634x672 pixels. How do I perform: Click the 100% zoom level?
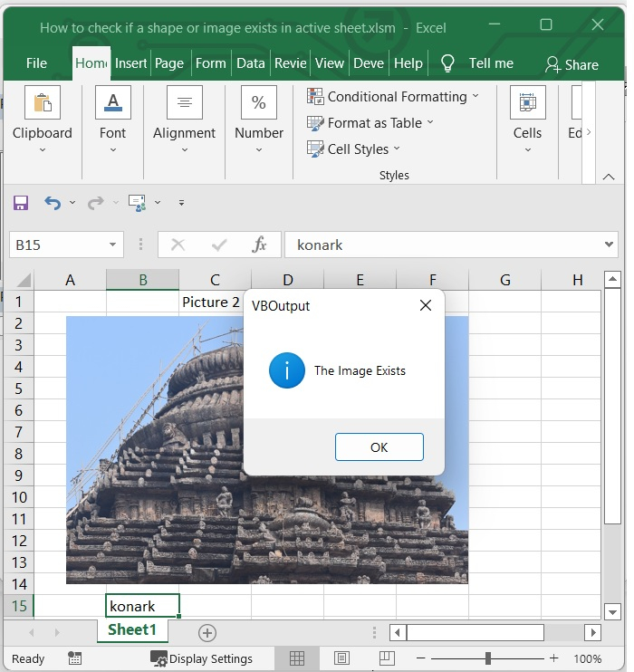588,658
